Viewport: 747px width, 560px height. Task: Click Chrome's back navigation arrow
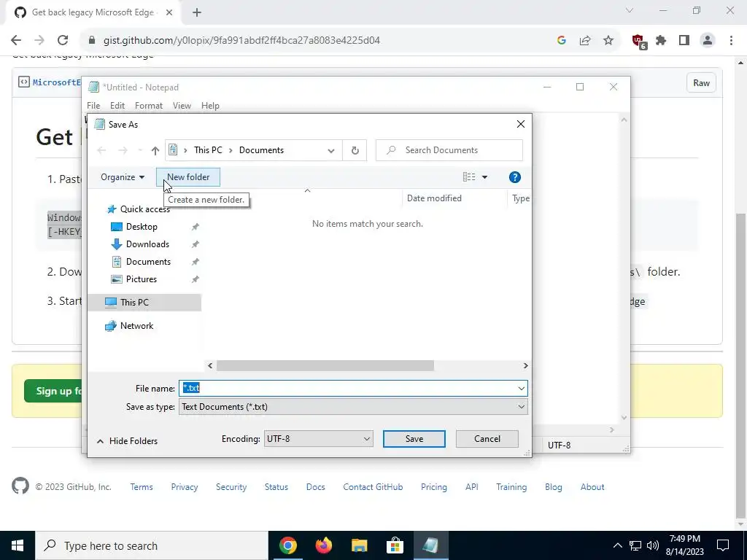coord(16,41)
